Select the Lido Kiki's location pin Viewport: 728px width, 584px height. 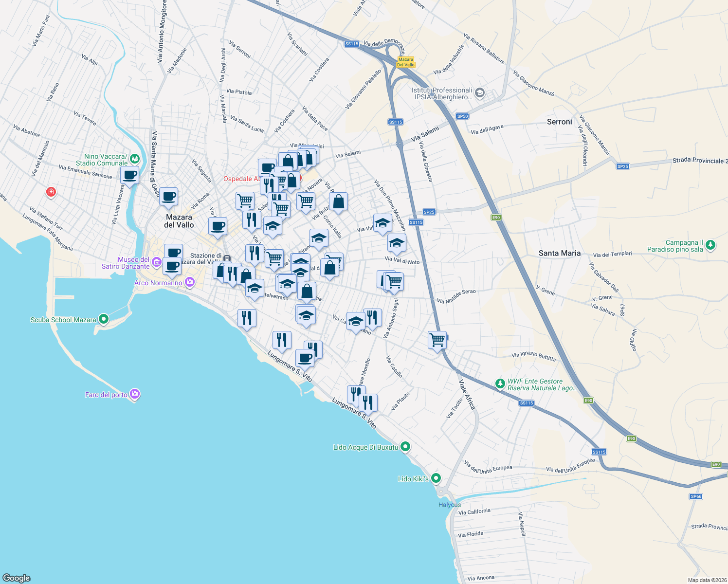click(x=436, y=478)
